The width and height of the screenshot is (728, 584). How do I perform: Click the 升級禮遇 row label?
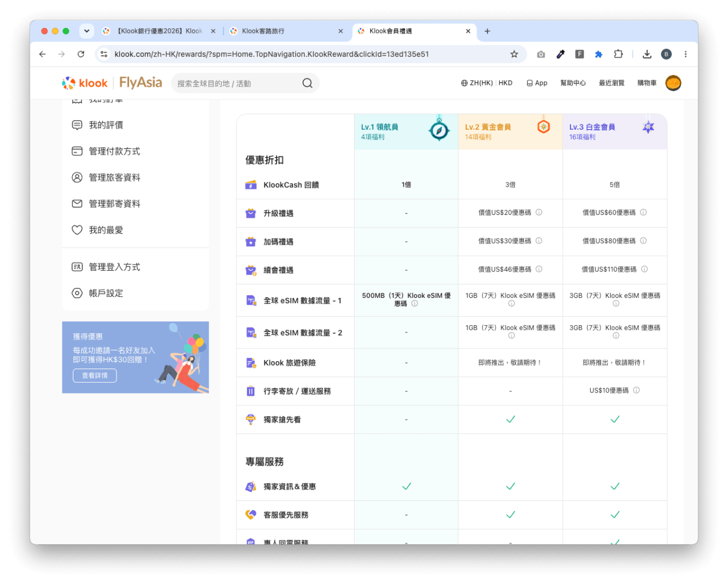(279, 213)
